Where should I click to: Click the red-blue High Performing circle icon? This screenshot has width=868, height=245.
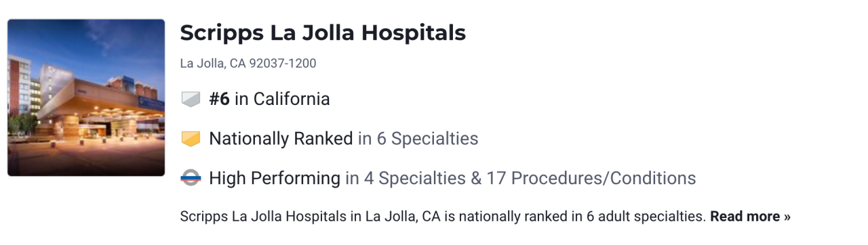tap(191, 179)
